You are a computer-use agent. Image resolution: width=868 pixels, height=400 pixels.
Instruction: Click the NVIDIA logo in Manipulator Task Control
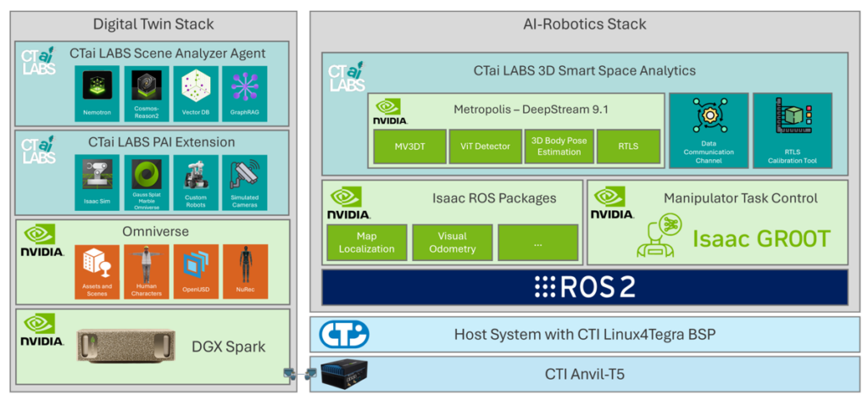tap(612, 203)
